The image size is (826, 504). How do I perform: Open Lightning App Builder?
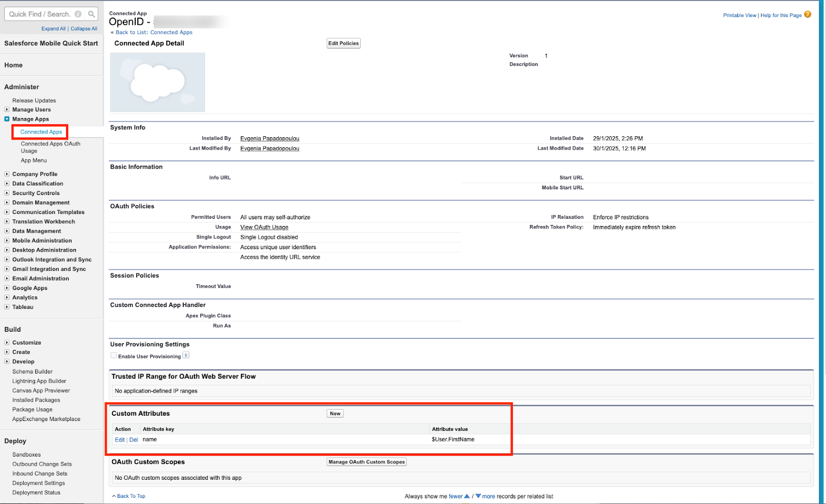click(x=39, y=381)
